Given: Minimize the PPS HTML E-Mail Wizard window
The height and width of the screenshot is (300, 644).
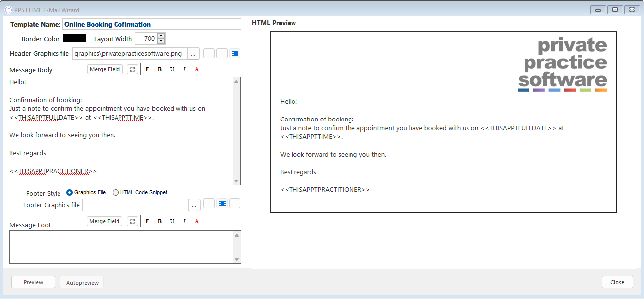Looking at the screenshot, I should coord(598,9).
